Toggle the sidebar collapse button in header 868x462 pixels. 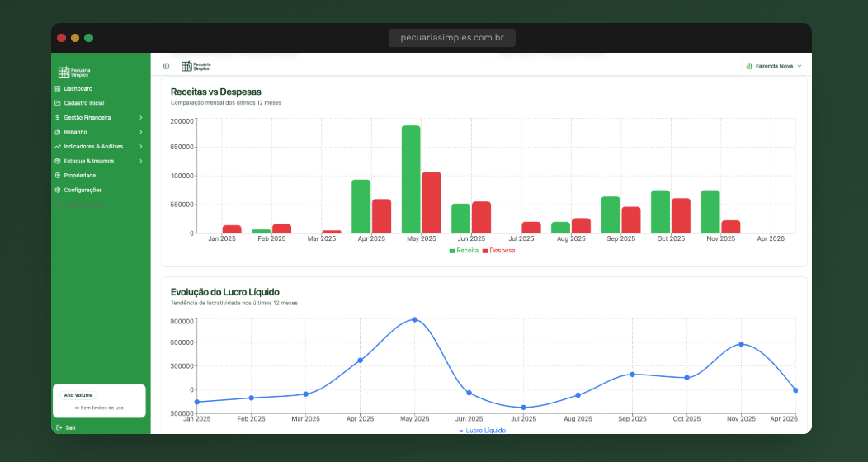(x=166, y=66)
